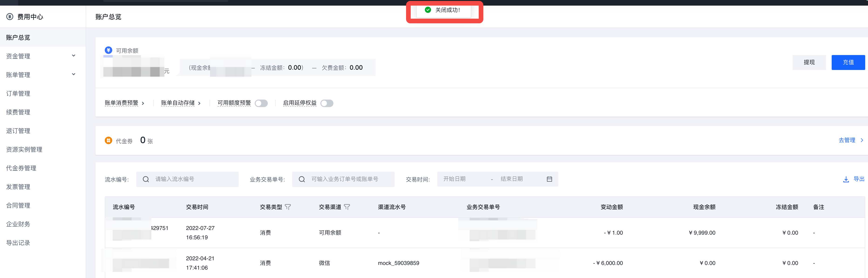868x278 pixels.
Task: Open 账单消费预警 via its arrow
Action: click(143, 103)
